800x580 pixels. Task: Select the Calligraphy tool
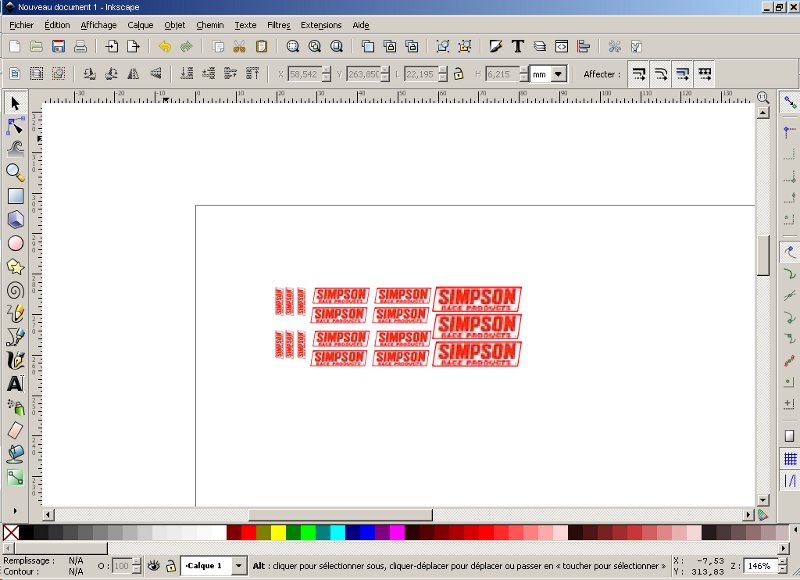(15, 360)
